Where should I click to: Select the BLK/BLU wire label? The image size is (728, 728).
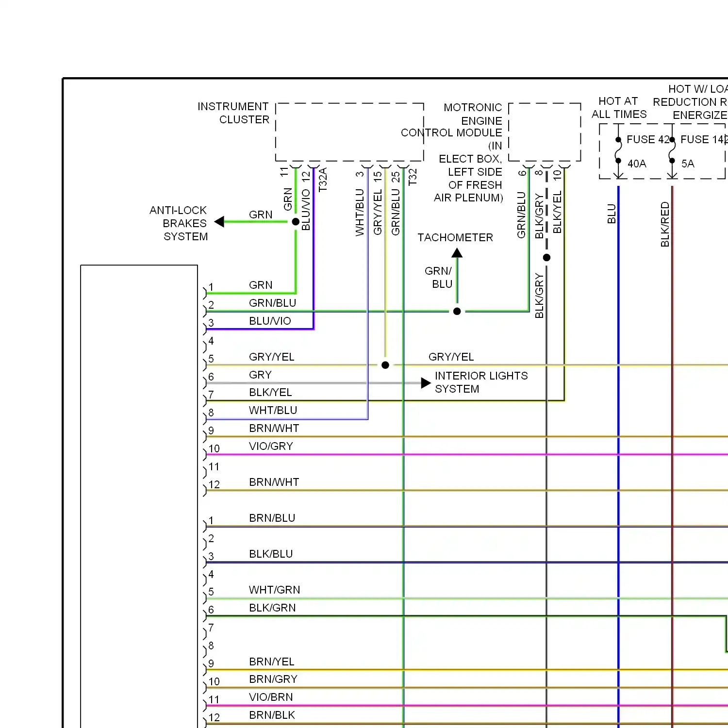[x=271, y=554]
